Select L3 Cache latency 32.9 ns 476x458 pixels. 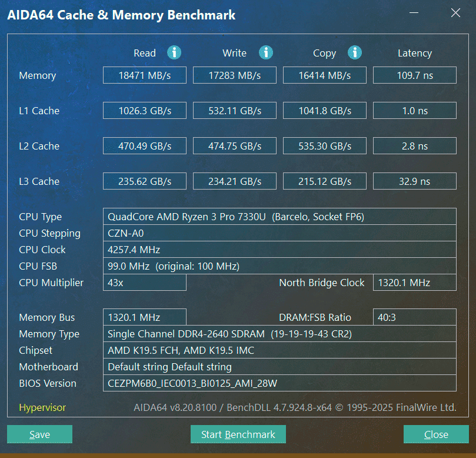point(415,181)
